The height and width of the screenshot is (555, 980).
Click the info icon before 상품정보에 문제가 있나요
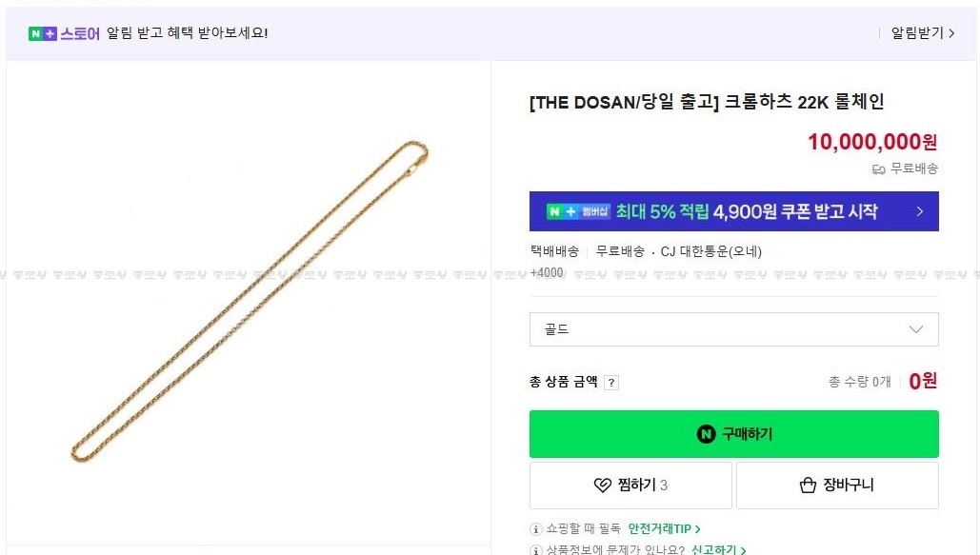[537, 550]
